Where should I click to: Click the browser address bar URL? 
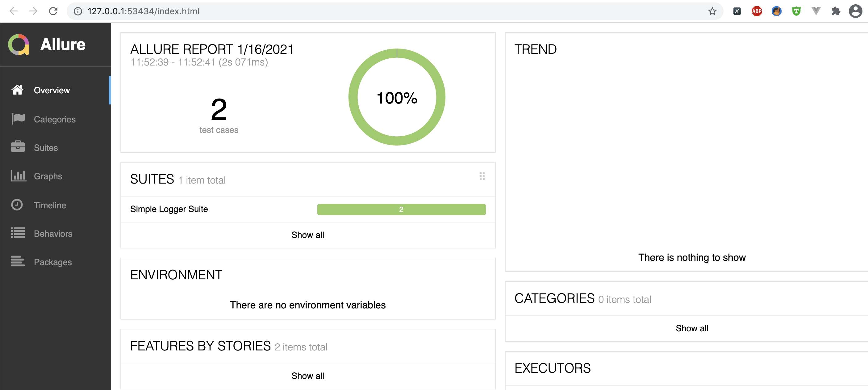pyautogui.click(x=143, y=11)
